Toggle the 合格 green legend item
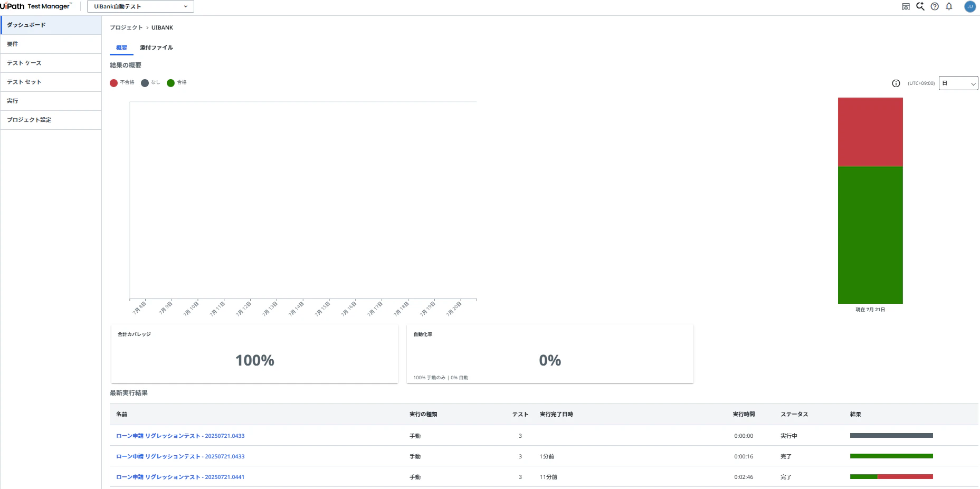This screenshot has width=980, height=489. coord(177,83)
